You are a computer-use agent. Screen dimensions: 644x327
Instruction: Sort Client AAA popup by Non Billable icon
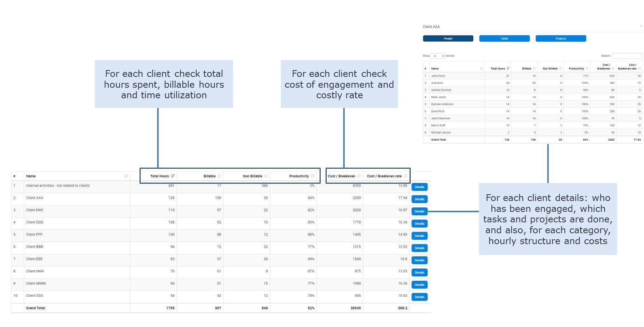tap(561, 69)
